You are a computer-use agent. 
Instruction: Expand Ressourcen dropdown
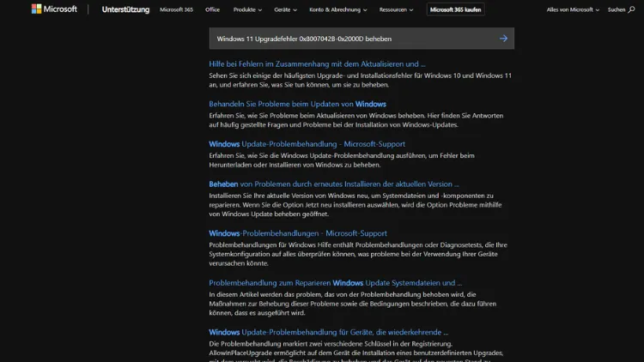click(x=397, y=9)
